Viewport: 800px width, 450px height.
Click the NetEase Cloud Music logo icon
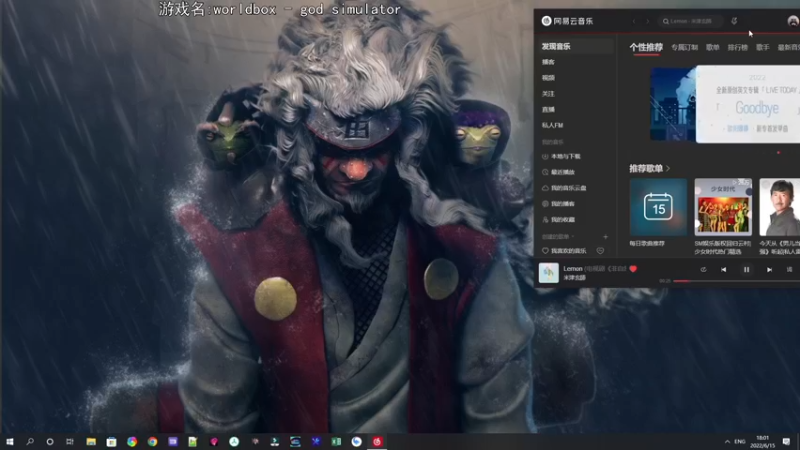coord(546,21)
